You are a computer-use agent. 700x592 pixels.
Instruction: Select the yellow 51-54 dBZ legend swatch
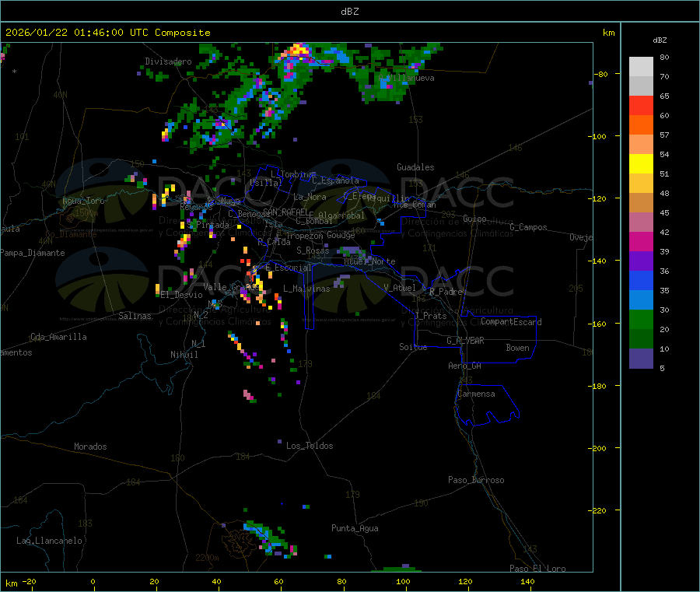tap(641, 164)
